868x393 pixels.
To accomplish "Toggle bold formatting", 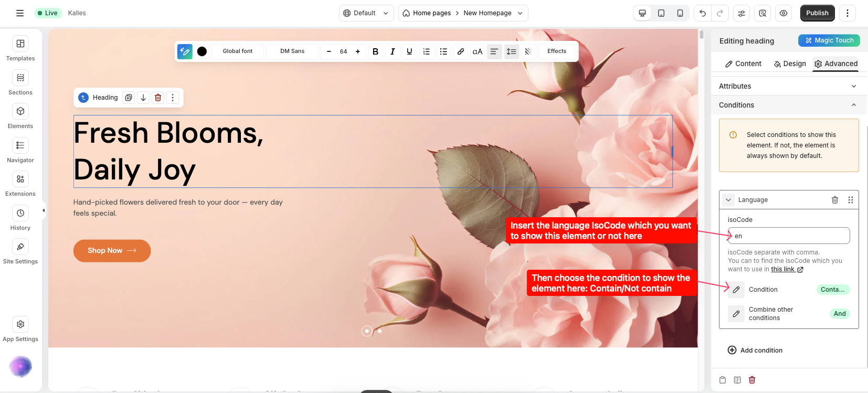I will (375, 51).
